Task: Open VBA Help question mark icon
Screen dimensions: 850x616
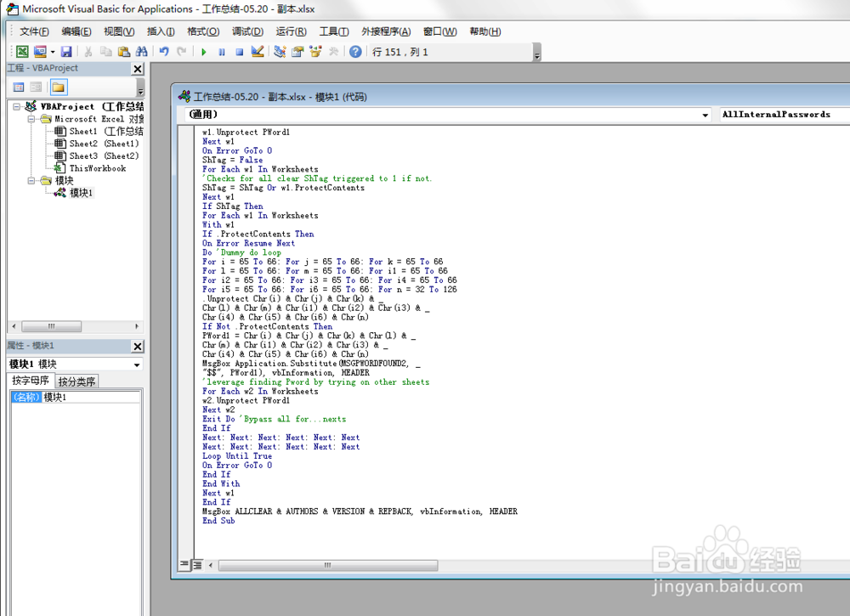Action: point(355,52)
